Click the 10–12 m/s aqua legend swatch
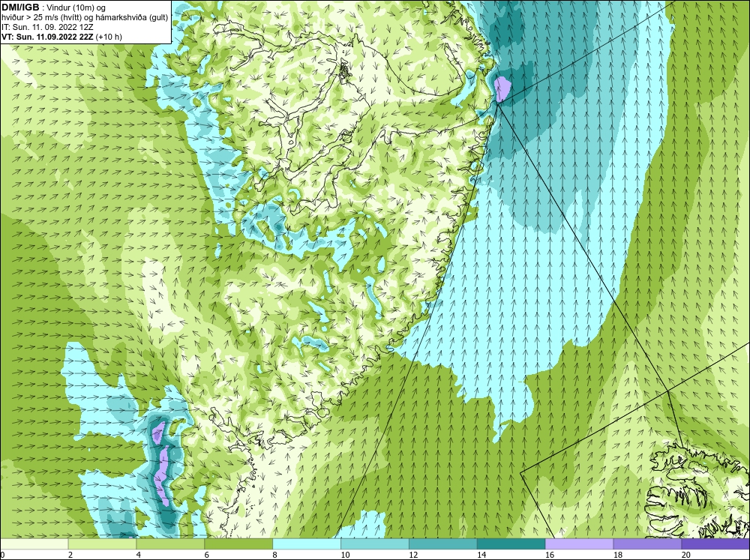 374,544
